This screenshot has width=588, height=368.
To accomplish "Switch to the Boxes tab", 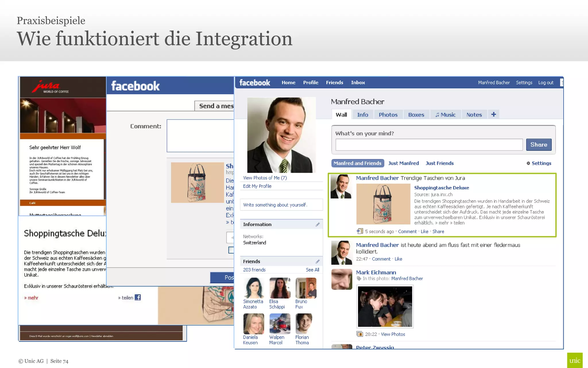I will 416,115.
